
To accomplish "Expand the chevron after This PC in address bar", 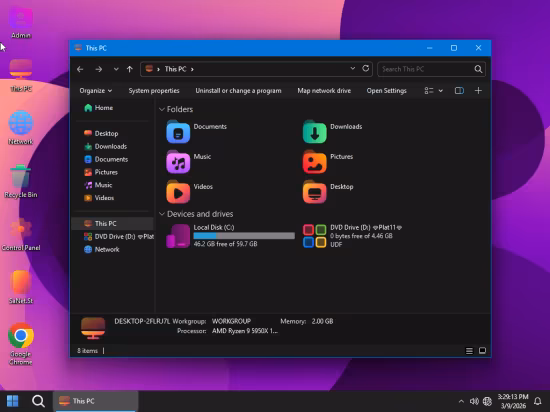I will pos(192,69).
